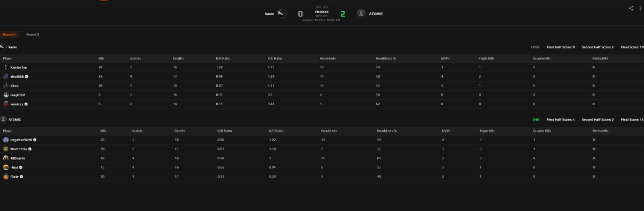The height and width of the screenshot is (211, 644).
Task: Click Assists header in kanie table
Action: coord(135,58)
